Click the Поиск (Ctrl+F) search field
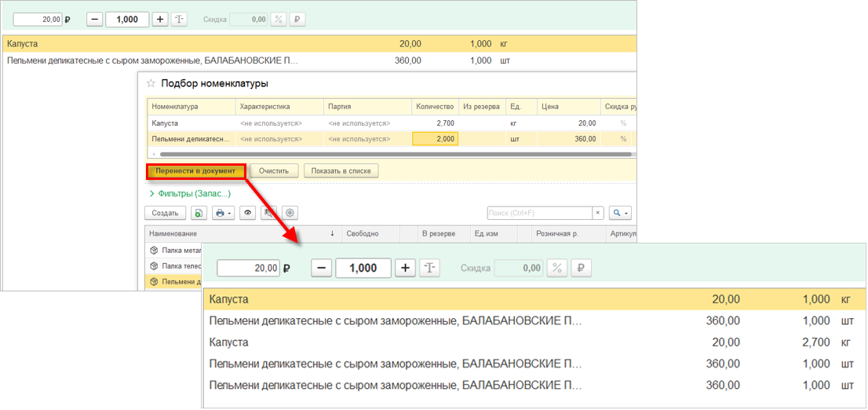 [538, 213]
